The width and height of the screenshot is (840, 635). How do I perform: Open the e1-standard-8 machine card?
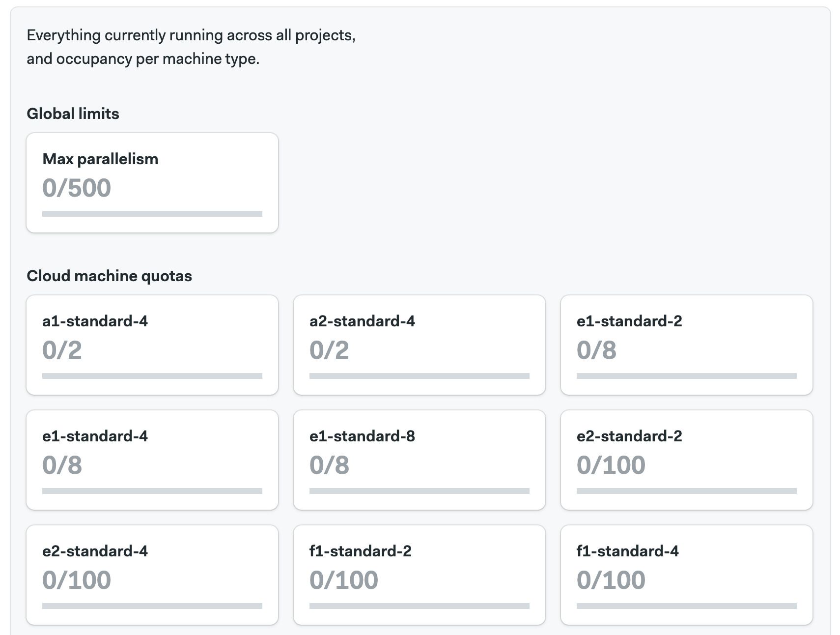tap(419, 460)
